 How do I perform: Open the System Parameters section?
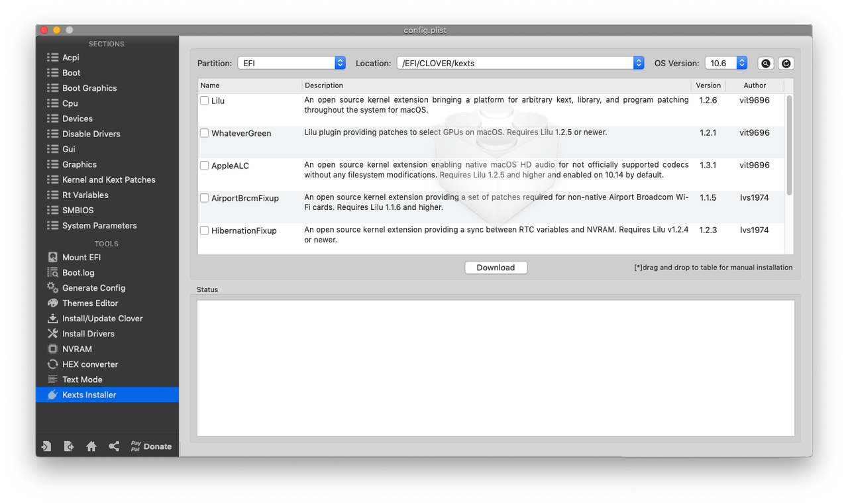107,225
